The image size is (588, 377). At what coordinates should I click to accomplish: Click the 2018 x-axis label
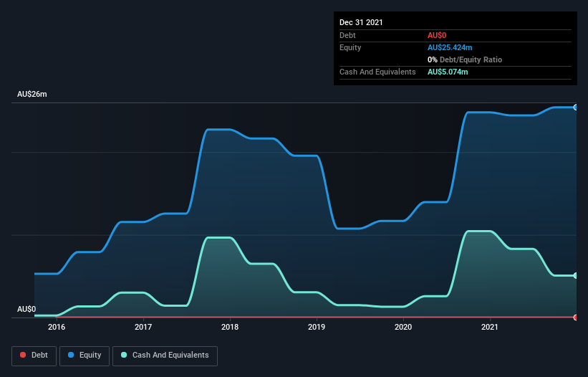[x=230, y=327]
